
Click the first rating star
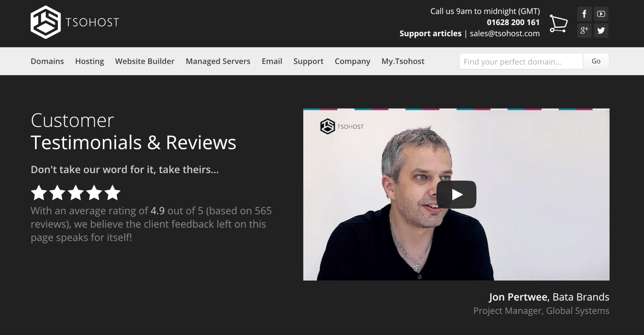(x=39, y=193)
